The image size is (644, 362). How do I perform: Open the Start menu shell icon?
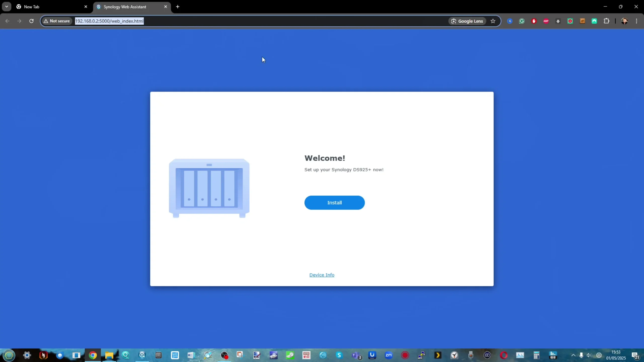point(9,355)
